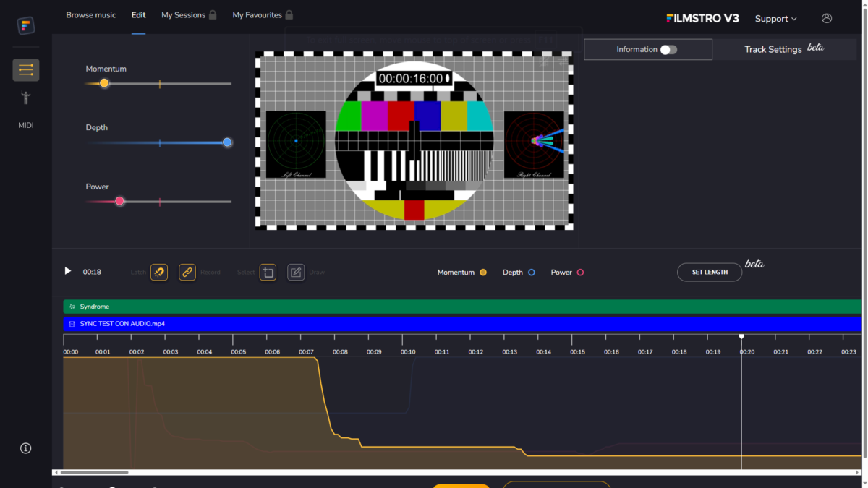The image size is (868, 488).
Task: Click the film icon on SYNC TEST track
Action: 72,324
